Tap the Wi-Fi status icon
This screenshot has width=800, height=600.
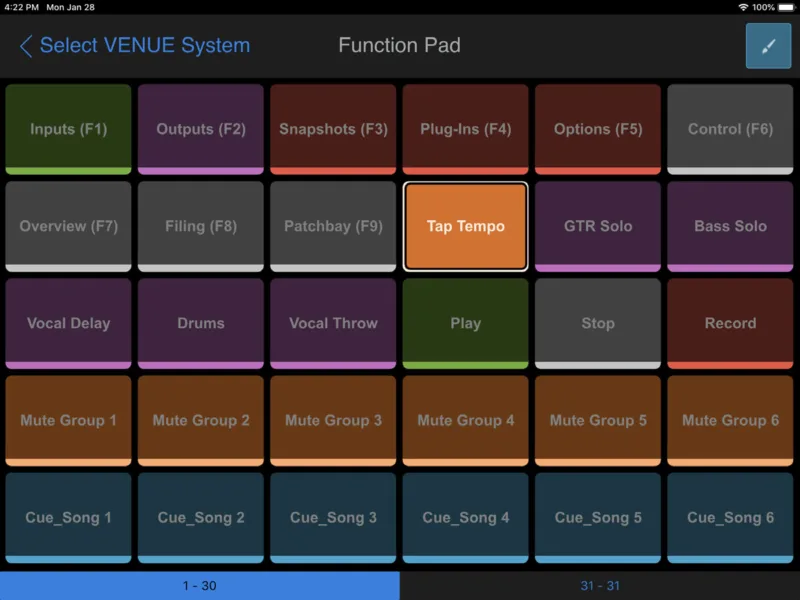743,7
